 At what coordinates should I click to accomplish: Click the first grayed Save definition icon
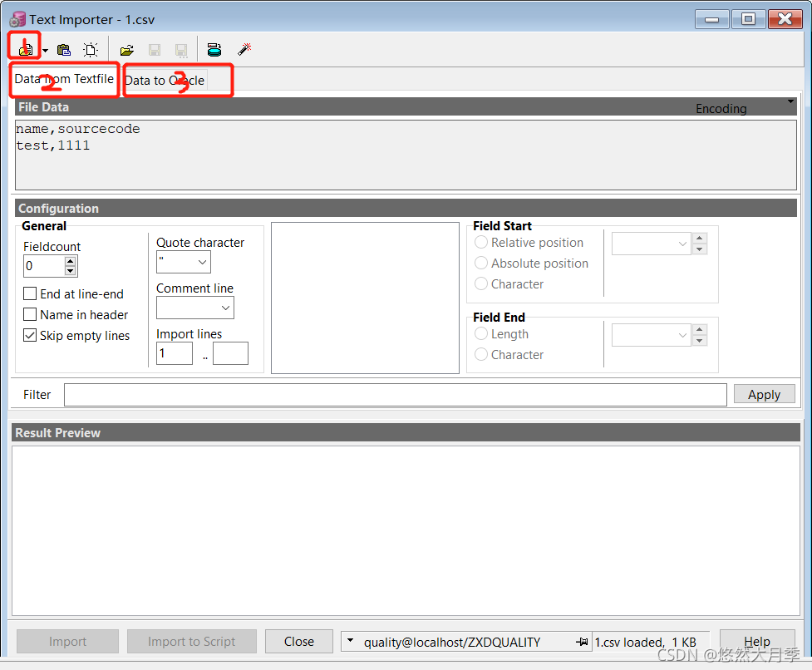[155, 50]
